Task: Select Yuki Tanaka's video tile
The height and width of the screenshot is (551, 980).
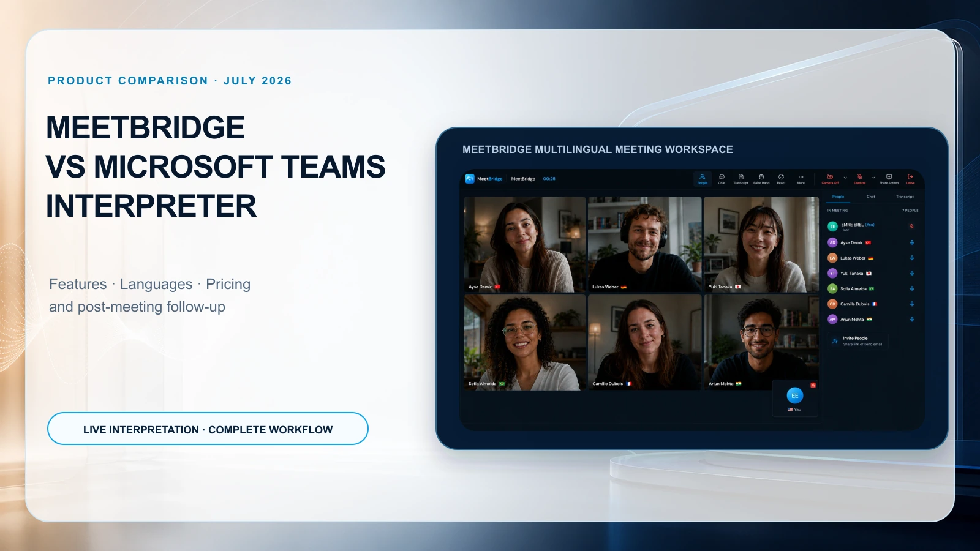Action: point(761,244)
